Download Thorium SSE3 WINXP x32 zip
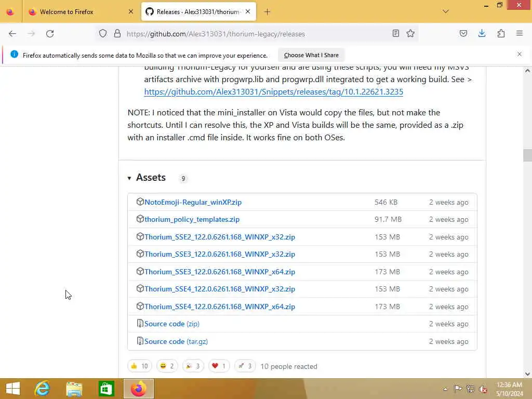This screenshot has width=532, height=399. [x=220, y=254]
